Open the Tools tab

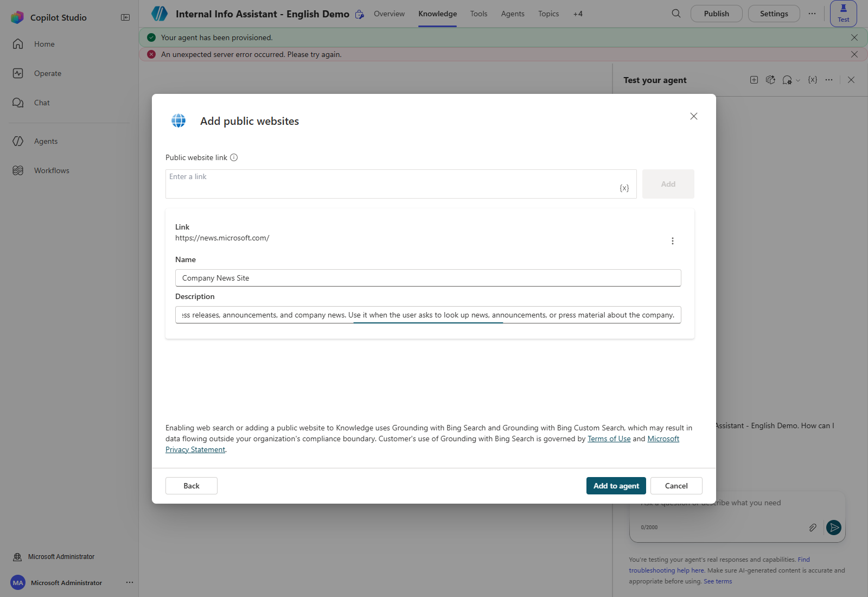(x=478, y=14)
